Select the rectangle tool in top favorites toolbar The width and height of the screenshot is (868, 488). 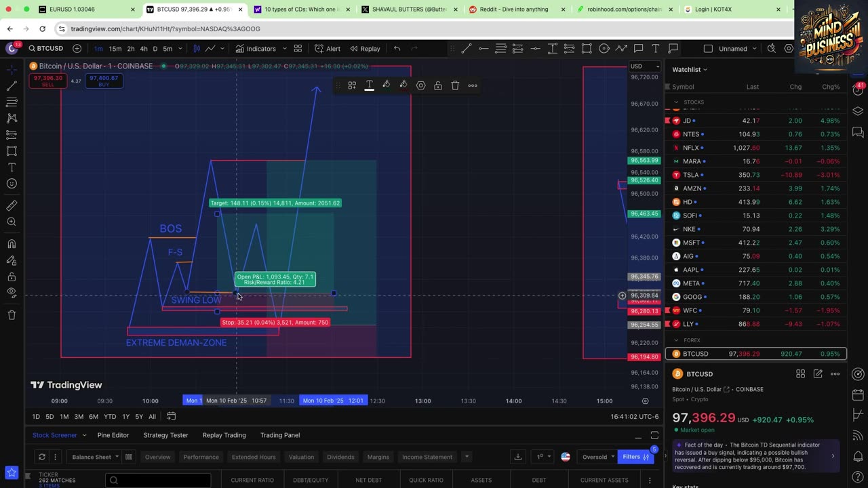pos(587,49)
